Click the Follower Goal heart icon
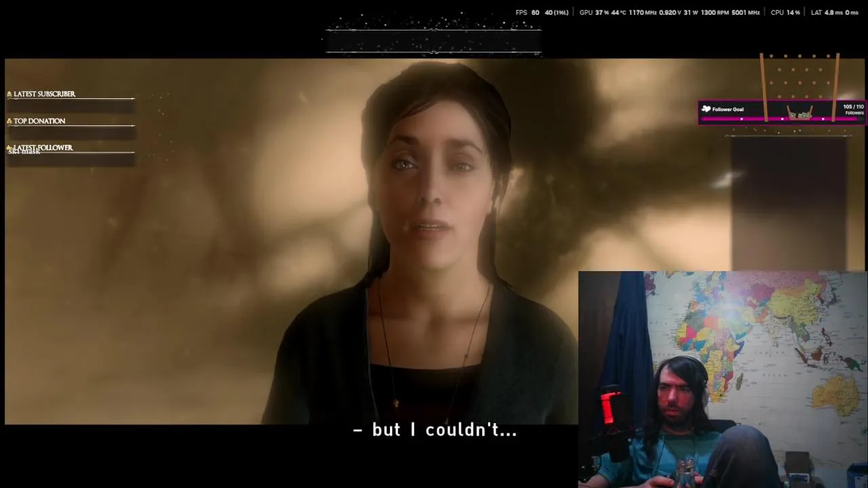 point(706,109)
